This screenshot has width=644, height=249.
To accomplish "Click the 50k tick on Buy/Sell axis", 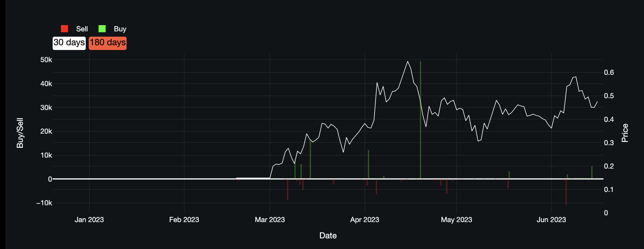I will [46, 60].
